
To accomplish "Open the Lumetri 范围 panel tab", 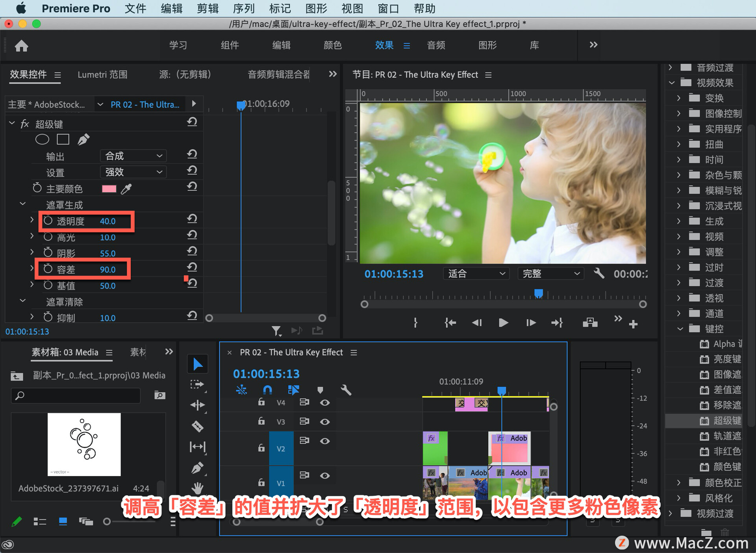I will tap(102, 74).
